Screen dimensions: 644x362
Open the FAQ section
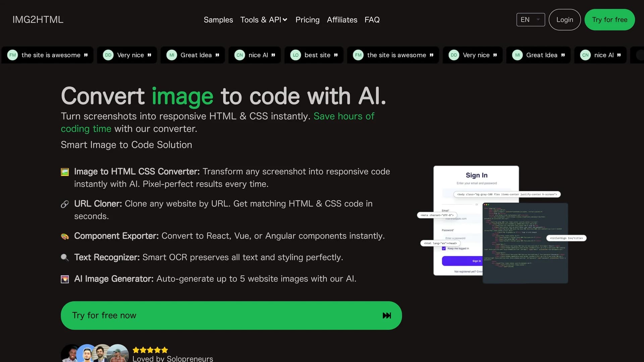pos(372,20)
